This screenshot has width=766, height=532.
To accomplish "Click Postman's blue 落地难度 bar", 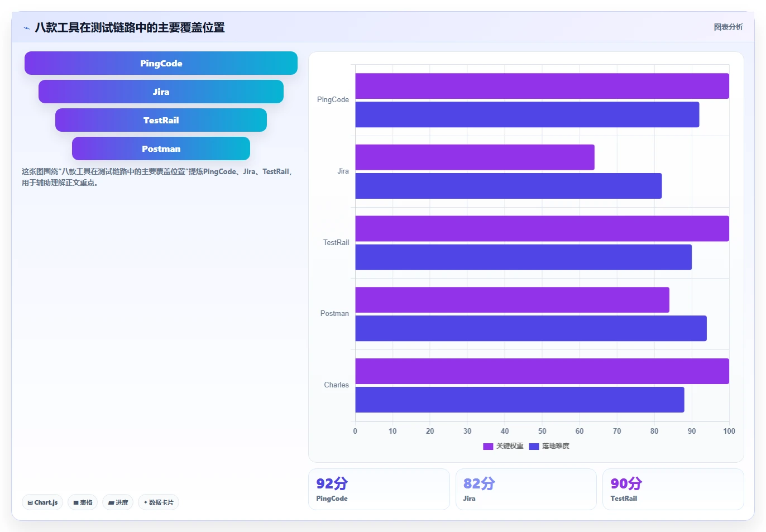I will [x=531, y=328].
